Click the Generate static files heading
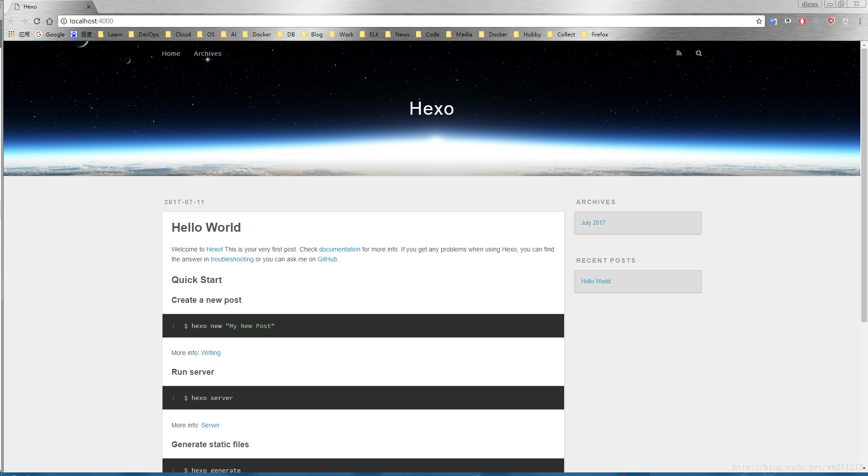This screenshot has height=476, width=868. click(210, 445)
